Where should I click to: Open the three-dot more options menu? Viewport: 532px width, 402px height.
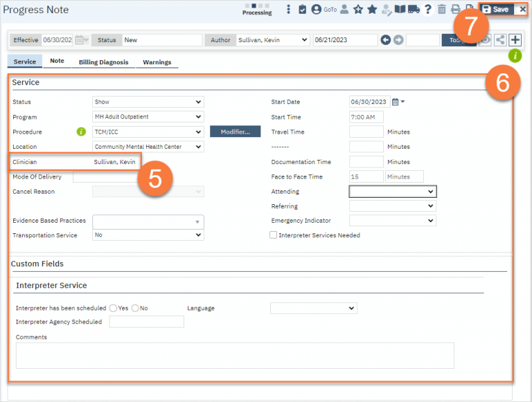pyautogui.click(x=289, y=9)
